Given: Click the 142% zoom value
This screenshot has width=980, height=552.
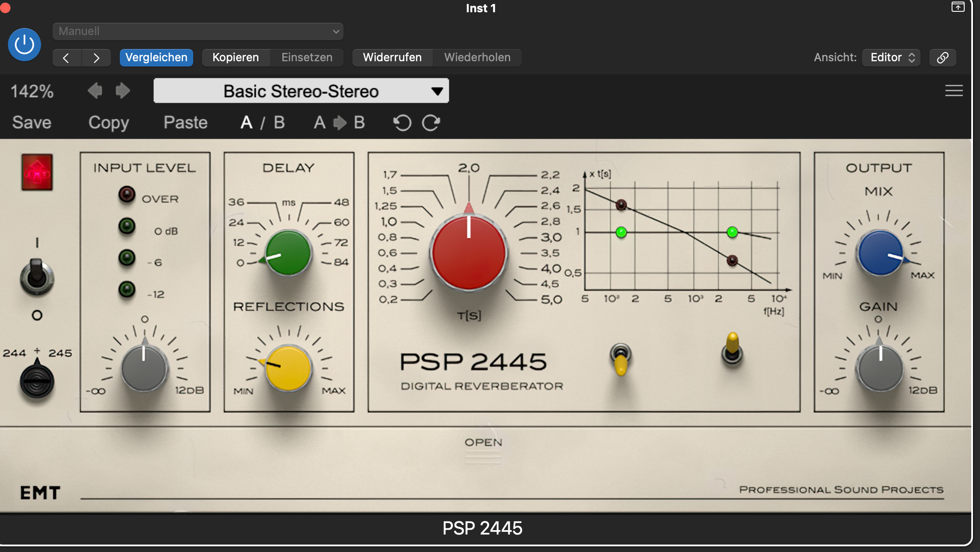Looking at the screenshot, I should (x=32, y=91).
